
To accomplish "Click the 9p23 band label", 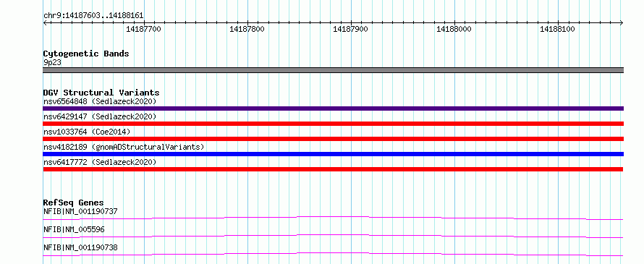I will (x=52, y=62).
